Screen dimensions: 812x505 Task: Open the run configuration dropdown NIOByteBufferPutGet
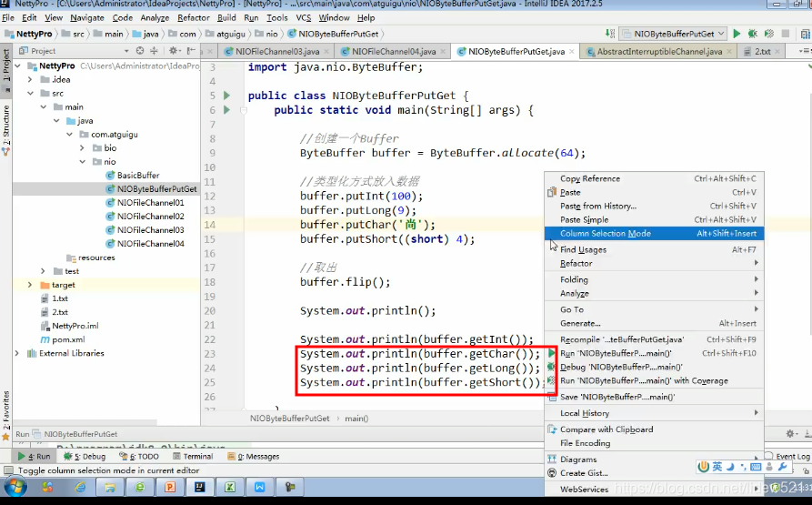(673, 34)
